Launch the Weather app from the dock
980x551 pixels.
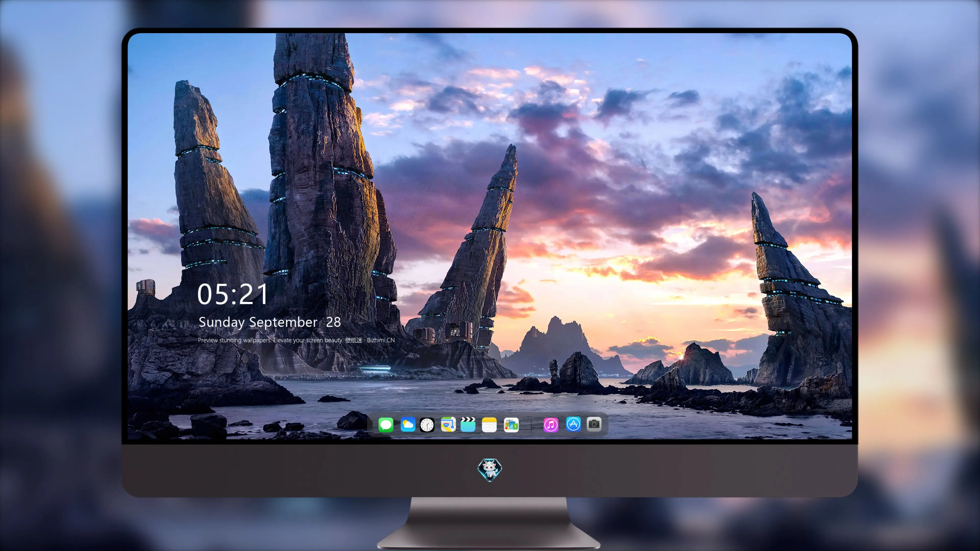[x=408, y=424]
